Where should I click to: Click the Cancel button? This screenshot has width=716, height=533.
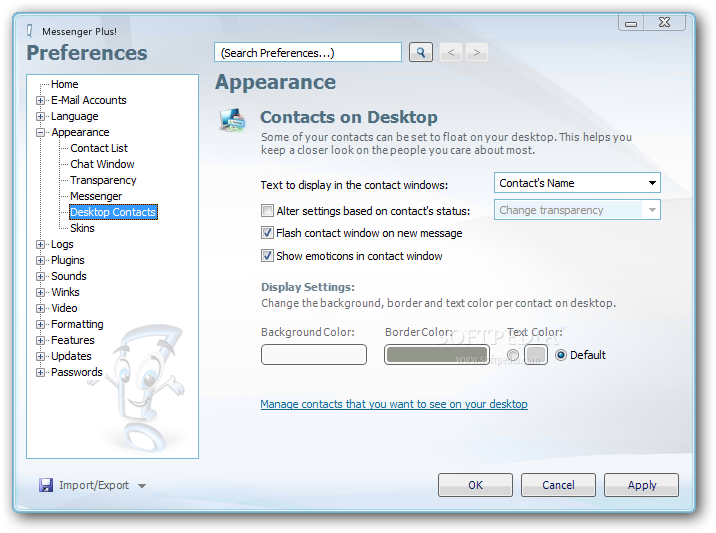tap(558, 485)
